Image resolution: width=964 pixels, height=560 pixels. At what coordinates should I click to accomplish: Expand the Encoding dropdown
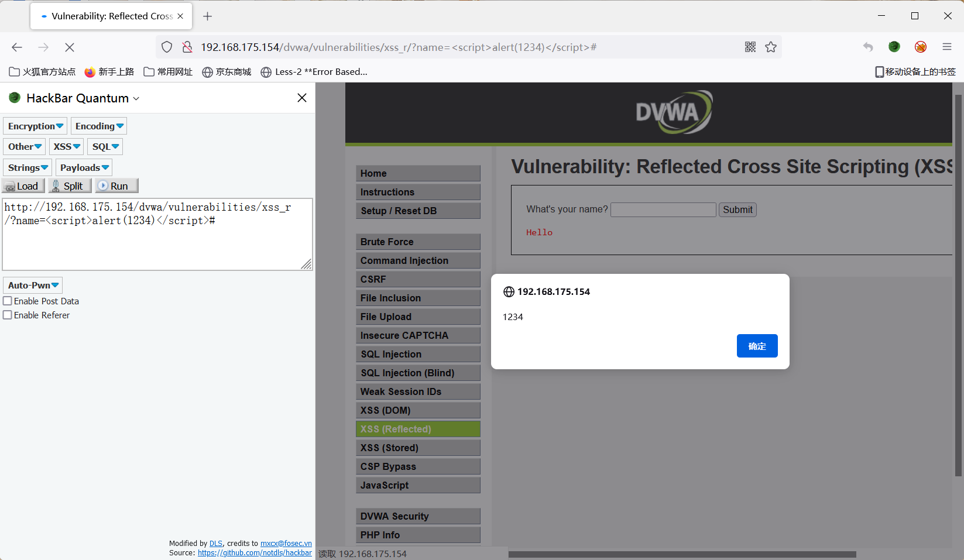pyautogui.click(x=99, y=126)
